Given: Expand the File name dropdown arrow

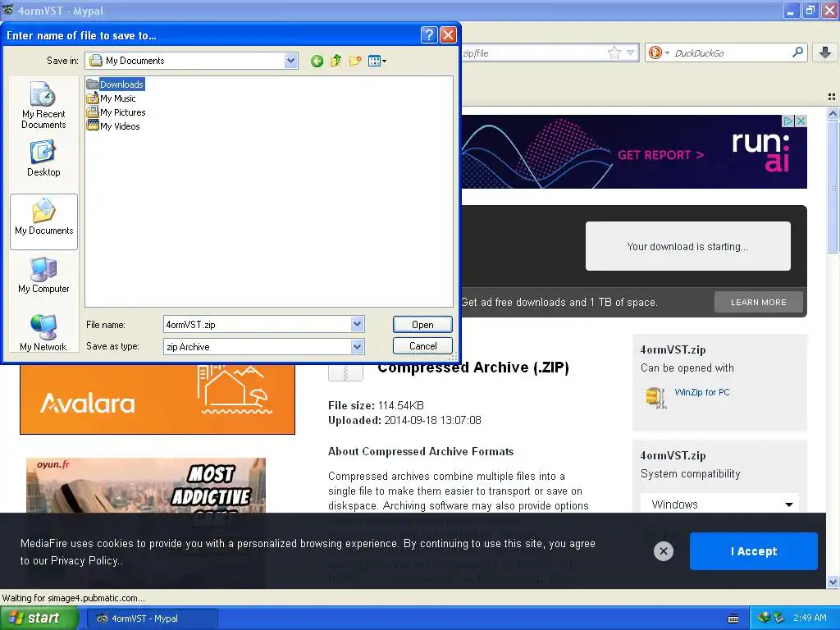Looking at the screenshot, I should point(358,324).
